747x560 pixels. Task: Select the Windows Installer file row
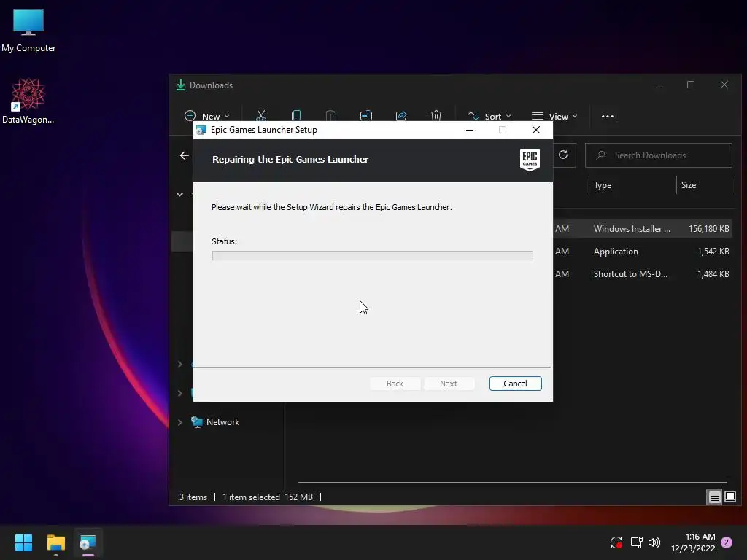pyautogui.click(x=642, y=228)
